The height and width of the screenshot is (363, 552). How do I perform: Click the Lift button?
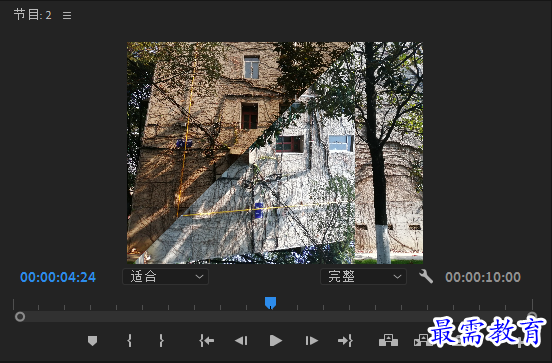coord(388,340)
